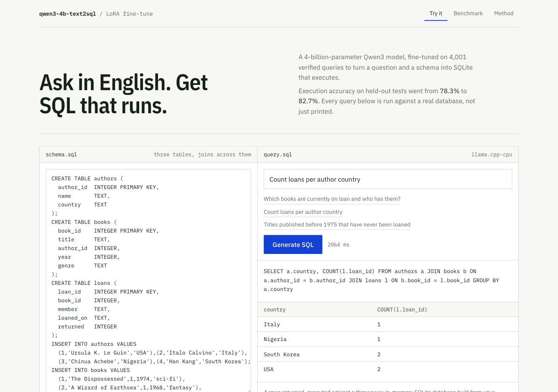Screen dimensions: 558x392
Task: Choose the example about books currently on loan
Action: (332, 199)
